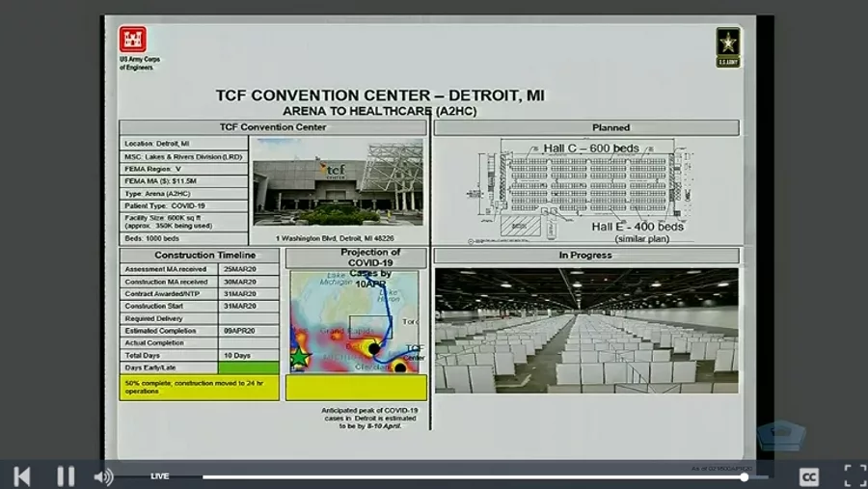Click the 'TCF Convention Center' section header
This screenshot has width=868, height=489.
point(273,127)
